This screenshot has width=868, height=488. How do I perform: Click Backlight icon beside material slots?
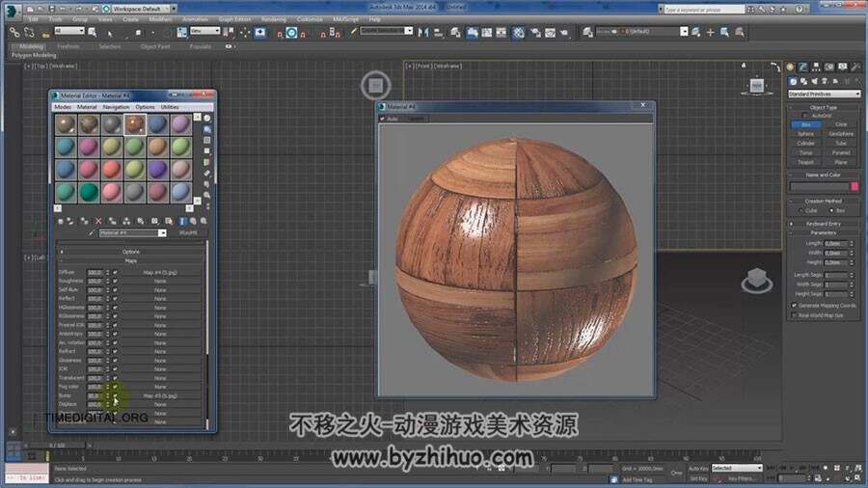point(207,129)
